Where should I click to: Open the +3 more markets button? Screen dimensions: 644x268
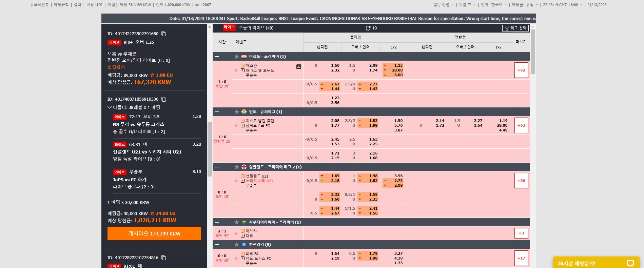point(521,233)
